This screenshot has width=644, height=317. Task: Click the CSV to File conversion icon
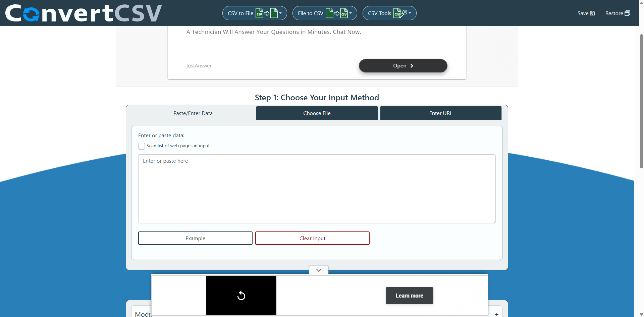point(267,13)
